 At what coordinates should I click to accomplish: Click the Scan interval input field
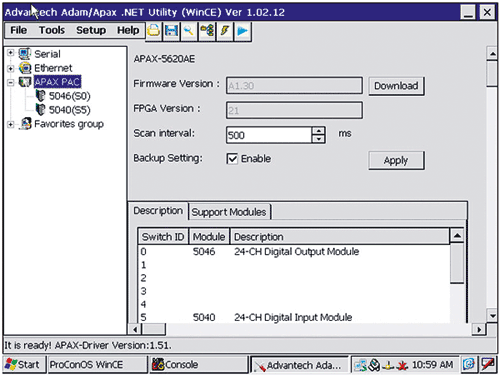[x=269, y=135]
